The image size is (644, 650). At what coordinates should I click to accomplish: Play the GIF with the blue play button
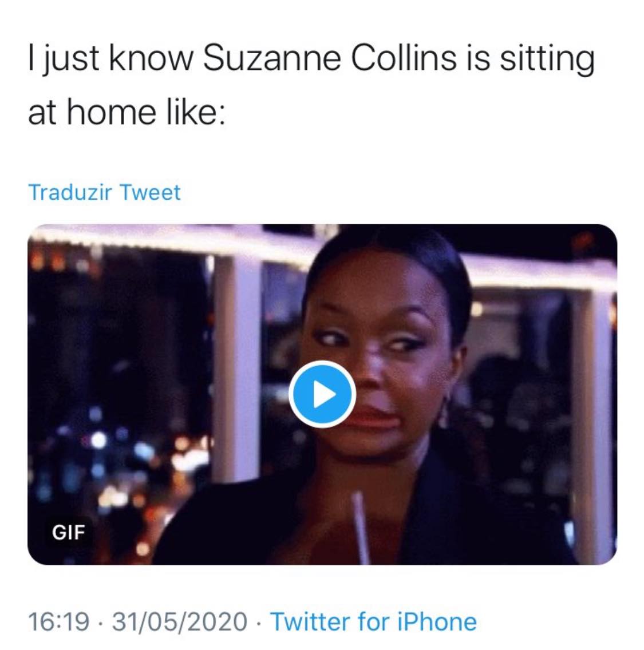[x=322, y=394]
